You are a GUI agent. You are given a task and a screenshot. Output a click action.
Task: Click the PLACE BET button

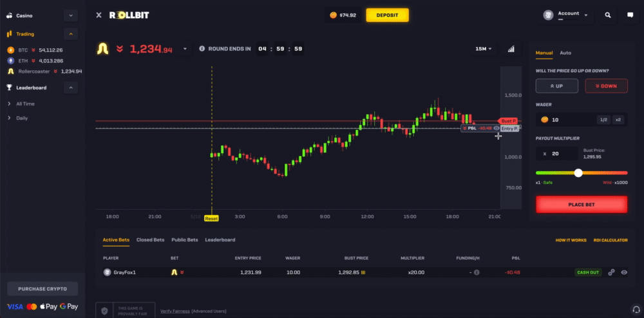point(582,204)
